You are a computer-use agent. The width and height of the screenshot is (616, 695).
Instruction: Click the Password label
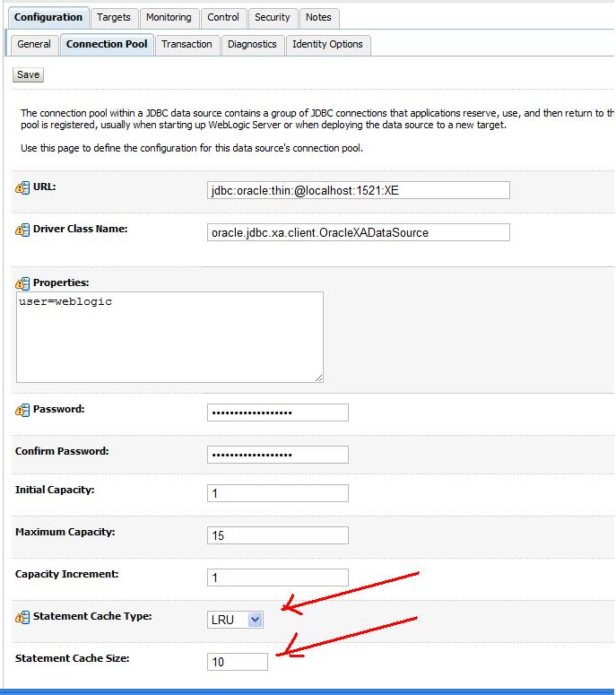[x=58, y=409]
